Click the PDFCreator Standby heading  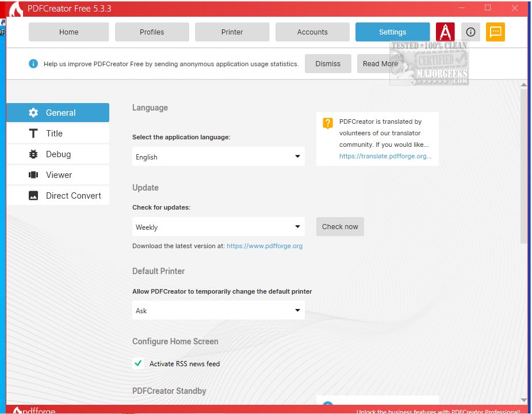coord(169,391)
